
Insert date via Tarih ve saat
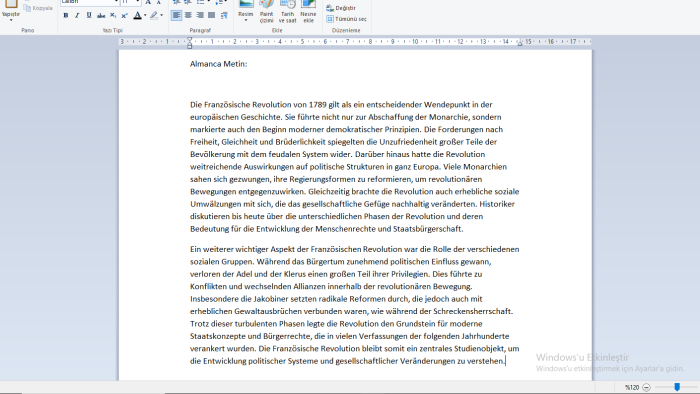coord(288,12)
